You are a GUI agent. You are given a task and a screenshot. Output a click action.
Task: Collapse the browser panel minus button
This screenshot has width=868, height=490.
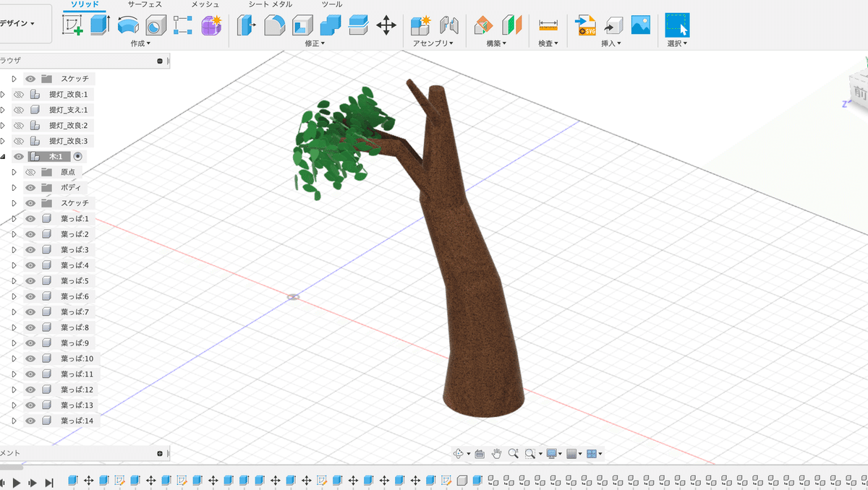click(160, 61)
